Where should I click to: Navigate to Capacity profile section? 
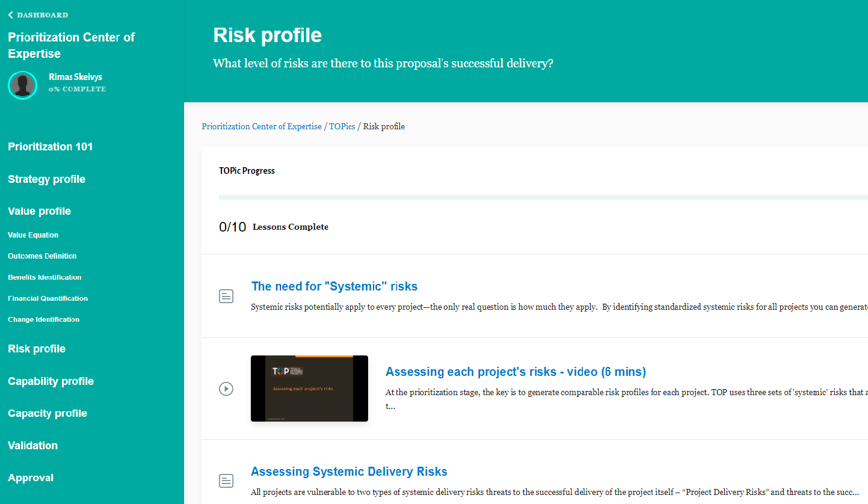click(x=48, y=413)
